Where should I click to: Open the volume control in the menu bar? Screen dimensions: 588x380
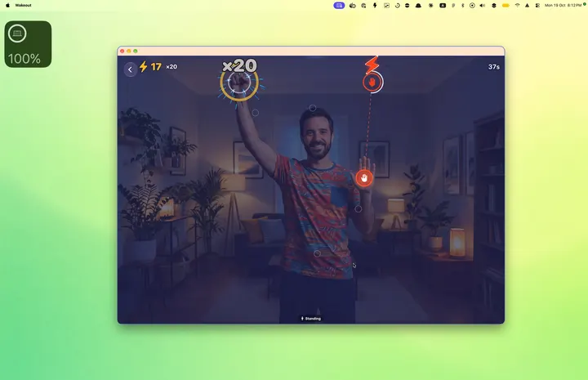(x=483, y=5)
